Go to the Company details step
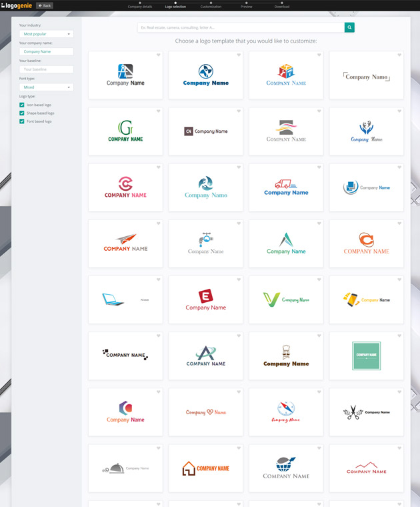The image size is (420, 507). pos(140,5)
